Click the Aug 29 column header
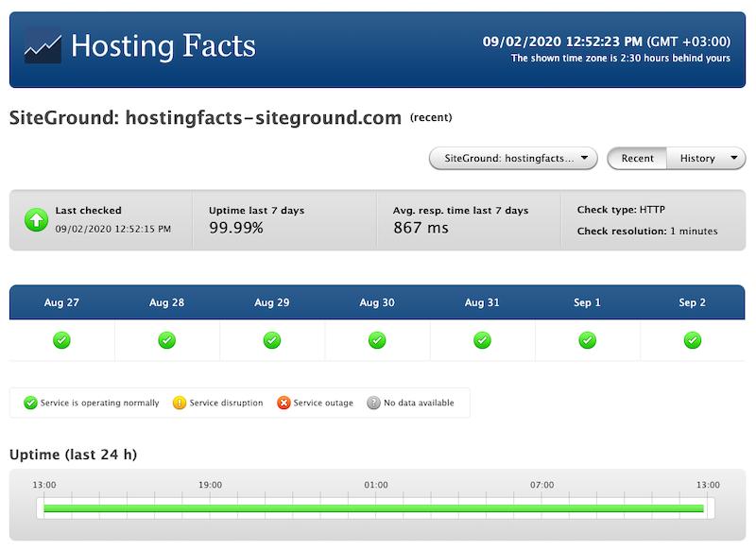This screenshot has width=756, height=550. coord(272,302)
